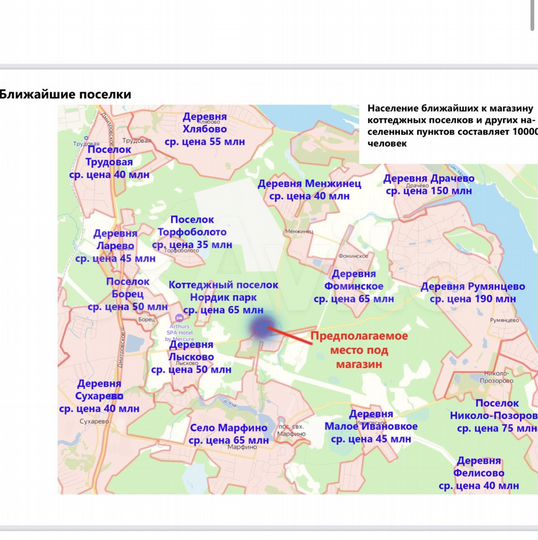The width and height of the screenshot is (538, 540).
Task: Click the 'Деревня Малое Ивановское' label
Action: point(371,420)
